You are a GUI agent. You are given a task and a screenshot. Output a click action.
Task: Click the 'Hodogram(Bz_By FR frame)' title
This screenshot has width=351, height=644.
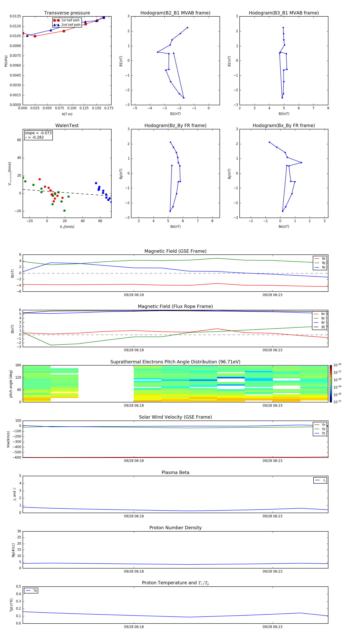175,125
